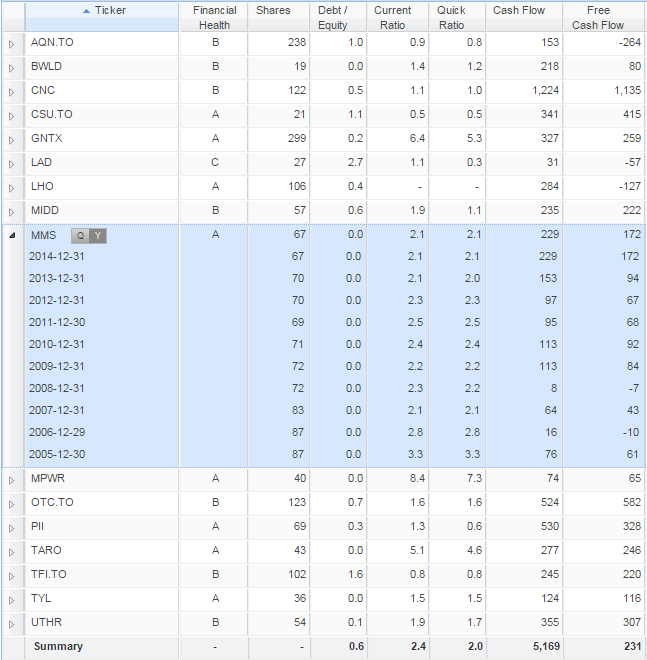Expand the GNTX row
This screenshot has width=647, height=660.
(12, 140)
